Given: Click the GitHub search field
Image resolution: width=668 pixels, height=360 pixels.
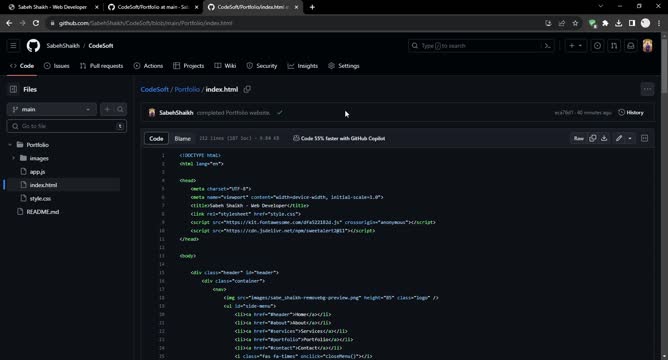Looking at the screenshot, I should click(x=481, y=46).
